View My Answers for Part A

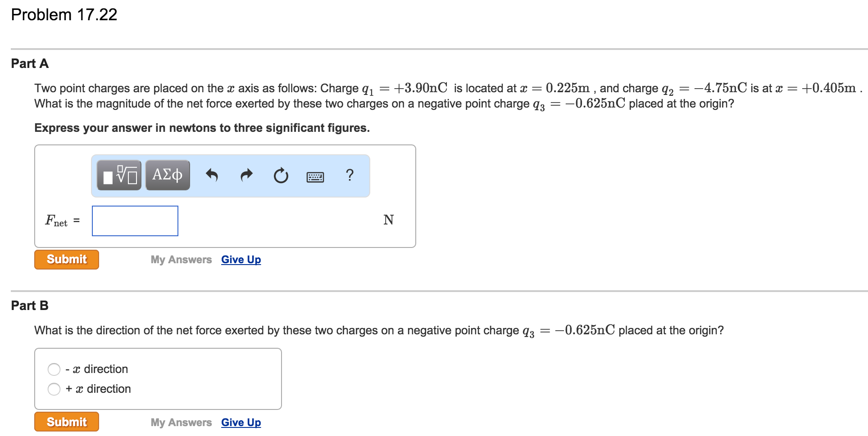[x=181, y=260]
